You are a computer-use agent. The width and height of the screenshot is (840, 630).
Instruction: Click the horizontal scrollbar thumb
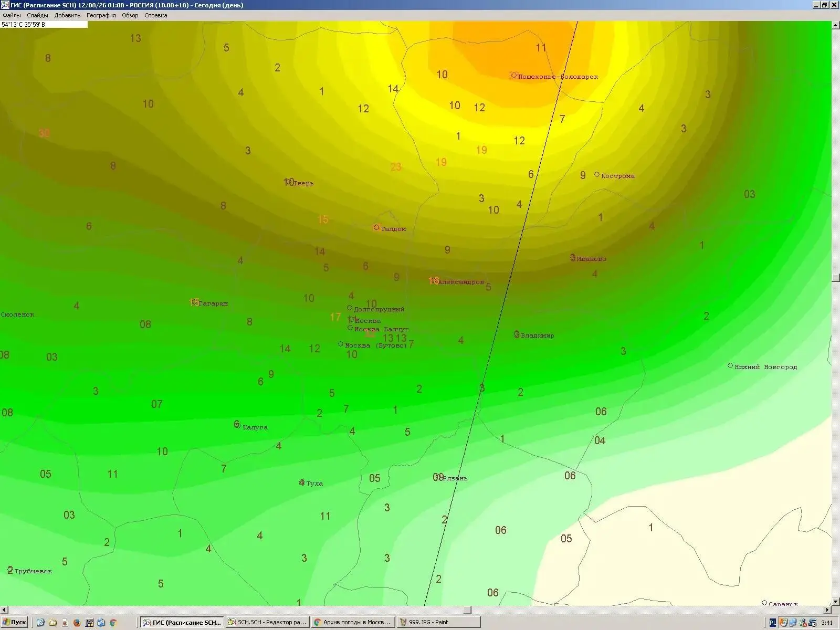pos(467,610)
